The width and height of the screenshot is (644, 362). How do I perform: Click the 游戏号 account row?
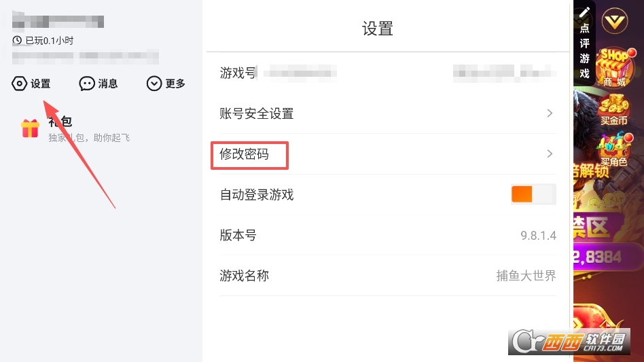point(387,73)
